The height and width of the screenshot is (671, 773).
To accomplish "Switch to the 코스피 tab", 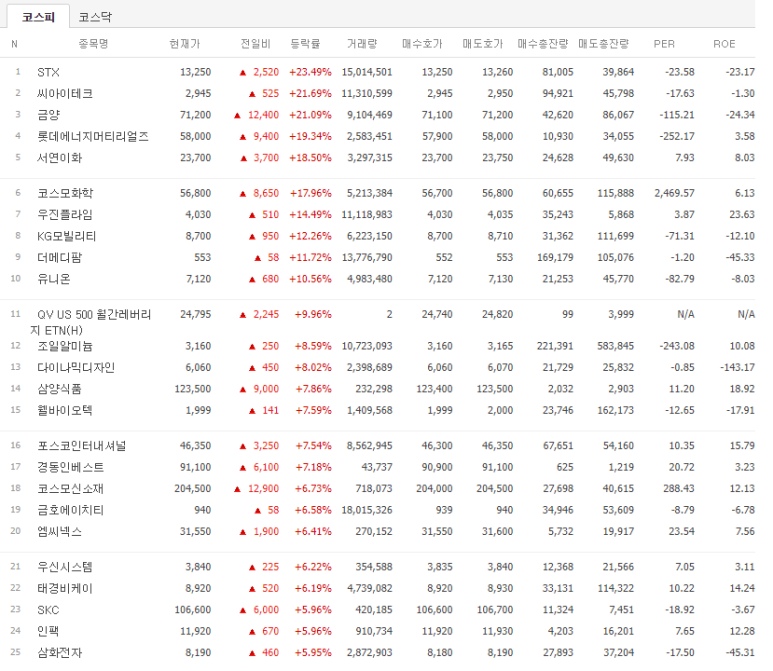I will coord(38,17).
